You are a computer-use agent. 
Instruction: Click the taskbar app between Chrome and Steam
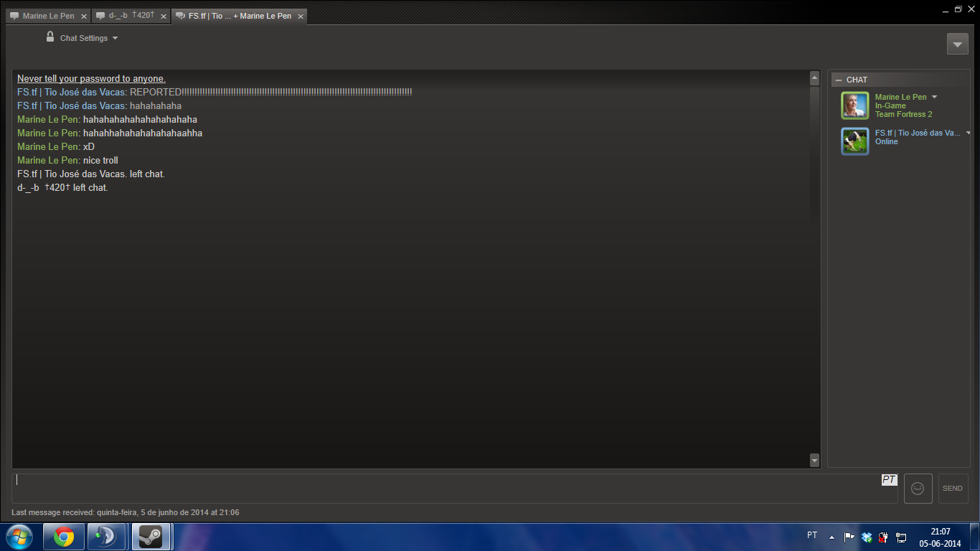[x=107, y=537]
